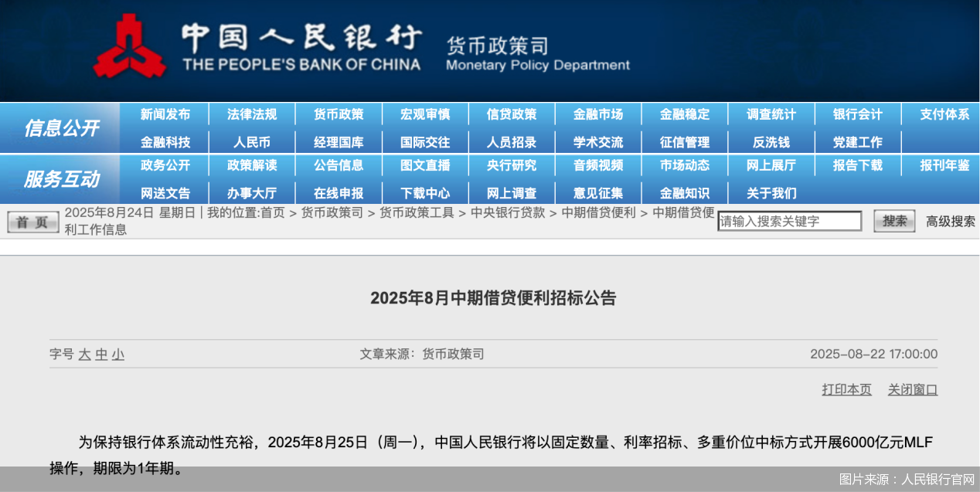Screen dimensions: 980x492
Task: Go to 意见征集 page
Action: tap(598, 193)
